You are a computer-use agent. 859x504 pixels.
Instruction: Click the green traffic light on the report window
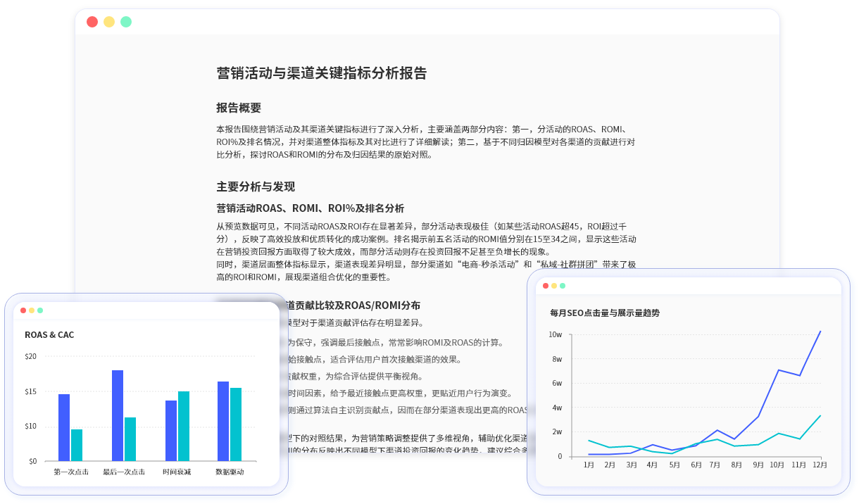[x=125, y=22]
